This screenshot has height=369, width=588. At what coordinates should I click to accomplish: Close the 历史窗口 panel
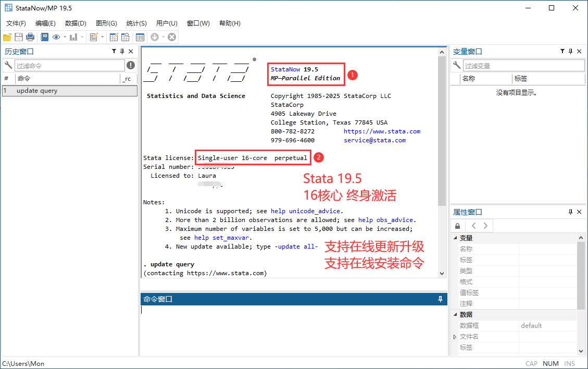pos(131,52)
